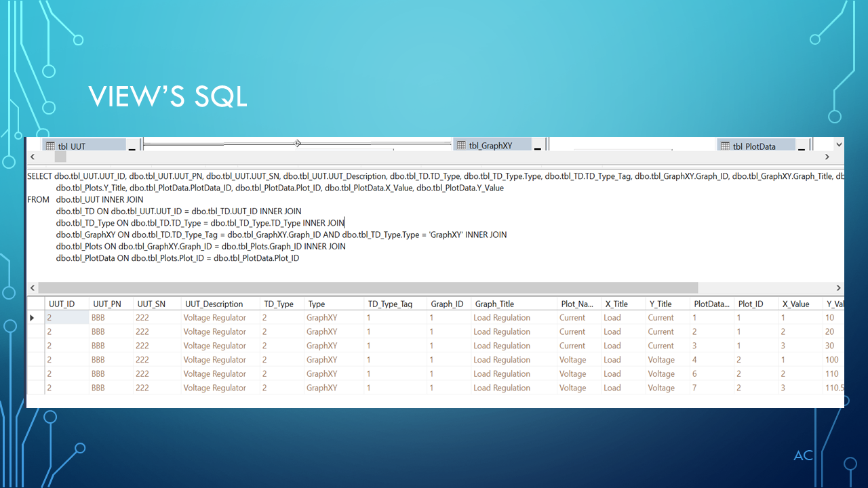Select the Voltage Regulator cell in first row

[x=214, y=317]
